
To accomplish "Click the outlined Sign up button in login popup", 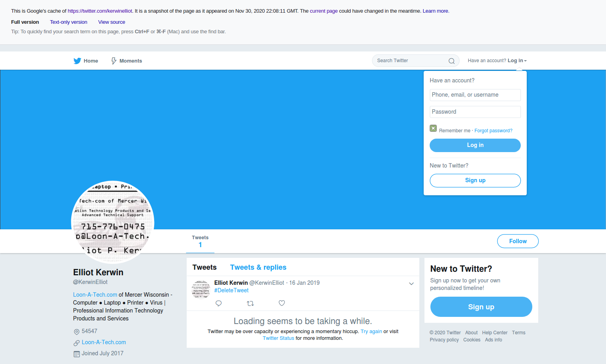I will 475,181.
